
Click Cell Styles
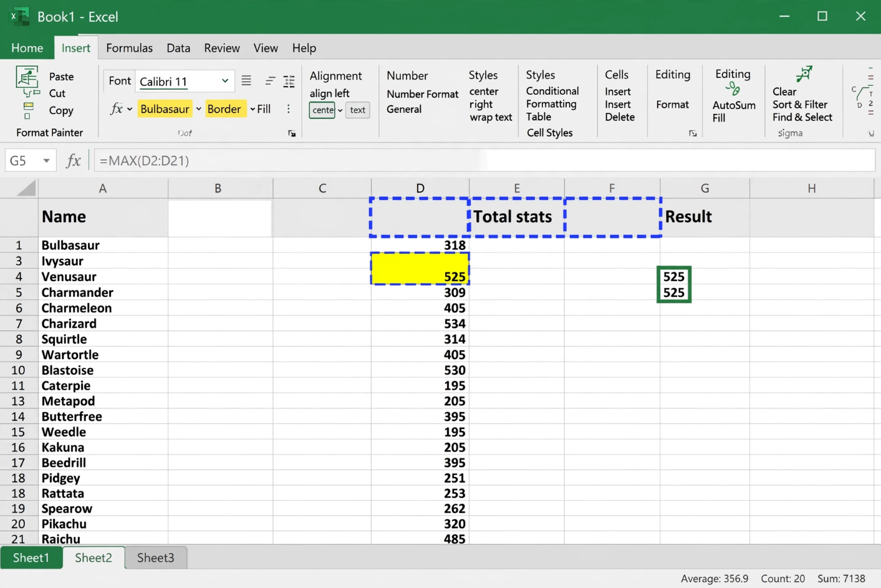pos(550,133)
